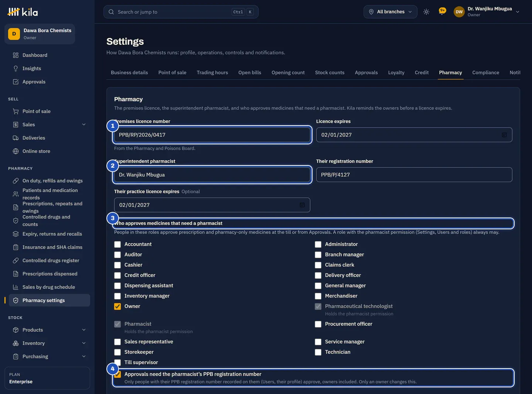Click the Their registration number field
Viewport: 532px width, 394px height.
[414, 175]
